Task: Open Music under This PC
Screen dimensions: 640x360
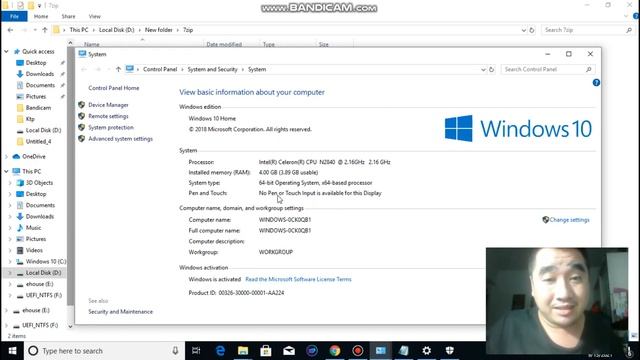Action: (33, 228)
